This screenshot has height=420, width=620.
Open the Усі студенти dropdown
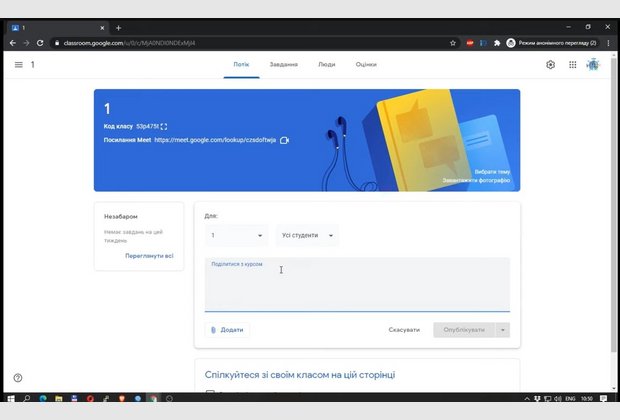click(x=307, y=235)
